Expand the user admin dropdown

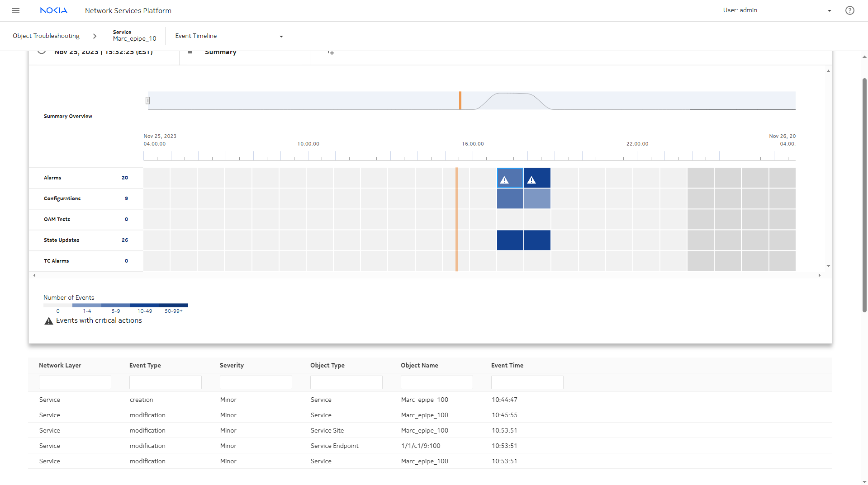pos(829,11)
